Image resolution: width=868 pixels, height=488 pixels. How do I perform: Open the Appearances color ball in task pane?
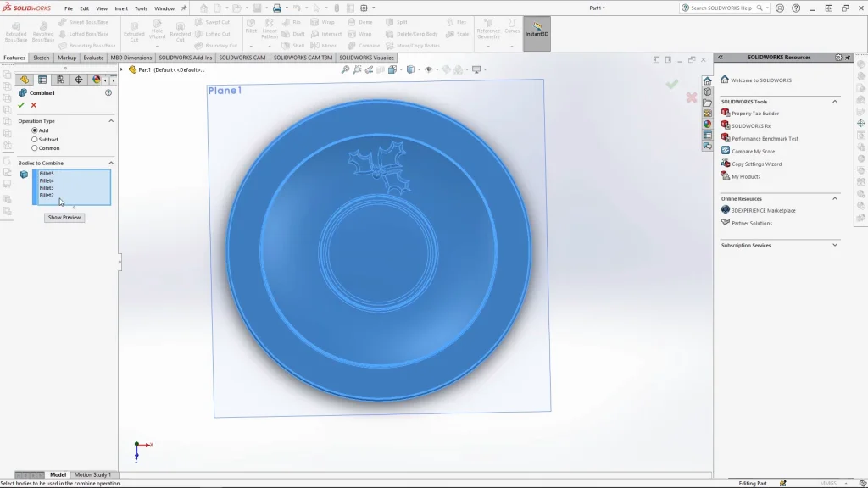(x=707, y=125)
